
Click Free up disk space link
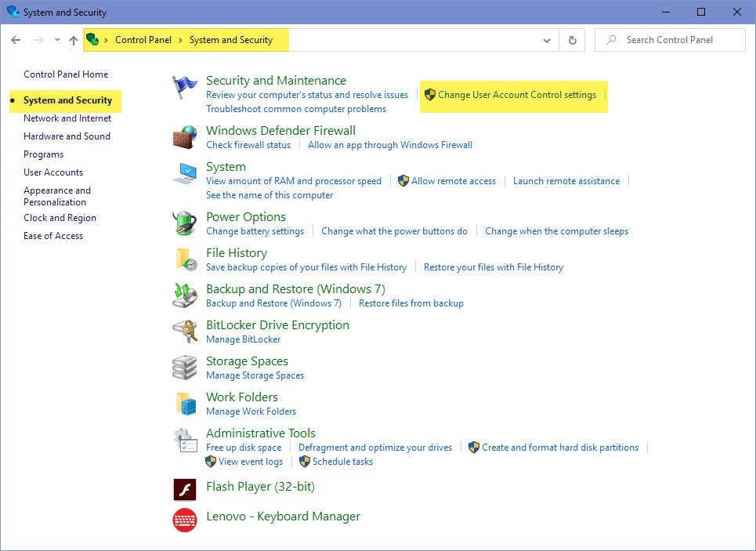pyautogui.click(x=244, y=448)
